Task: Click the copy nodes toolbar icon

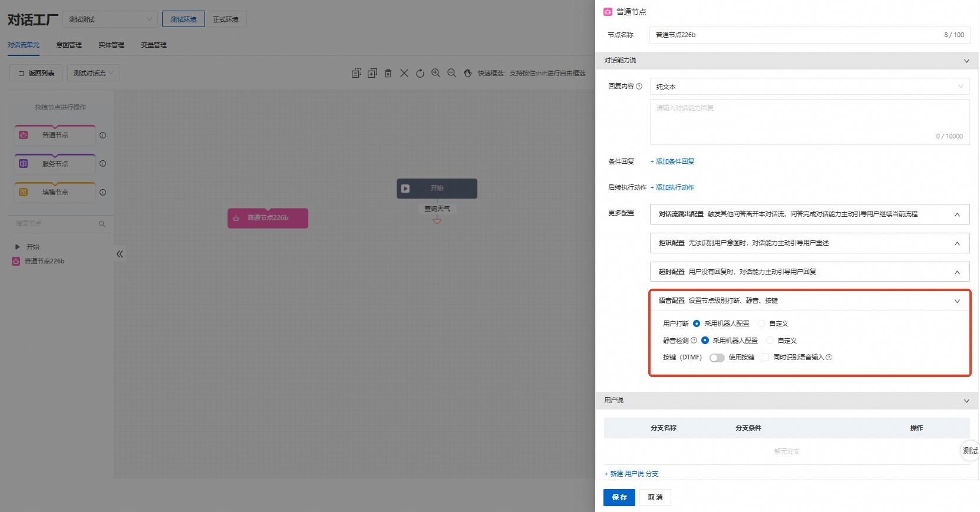Action: coord(356,73)
